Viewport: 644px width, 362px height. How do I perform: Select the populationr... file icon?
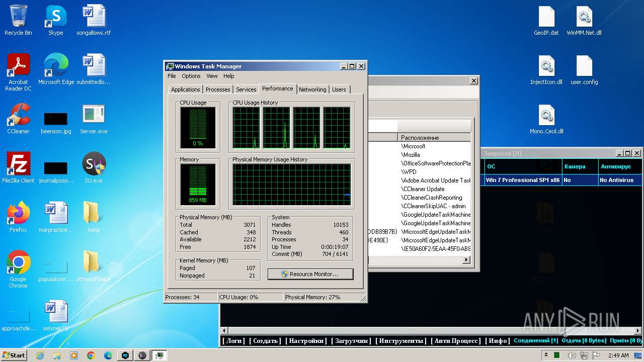tap(55, 270)
